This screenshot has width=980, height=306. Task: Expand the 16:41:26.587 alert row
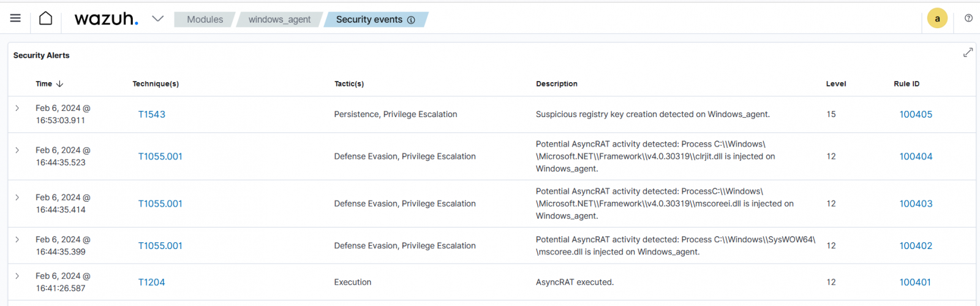point(17,276)
